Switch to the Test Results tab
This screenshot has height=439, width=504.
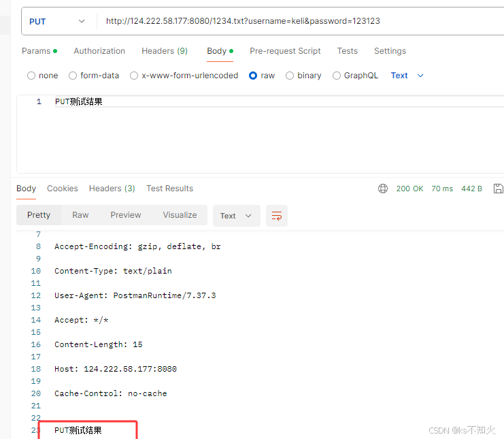pyautogui.click(x=170, y=189)
